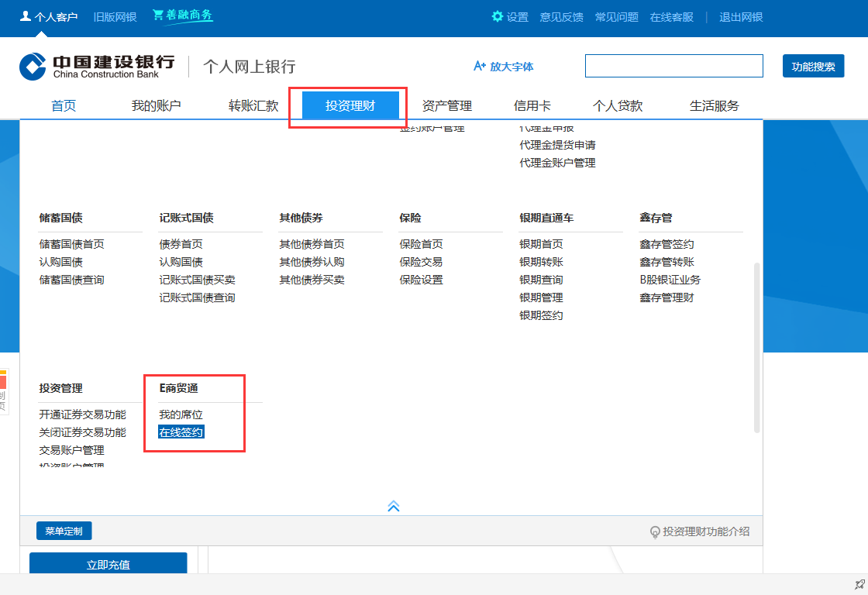Image resolution: width=868 pixels, height=595 pixels.
Task: Open the 信用卡 tab
Action: 532,105
